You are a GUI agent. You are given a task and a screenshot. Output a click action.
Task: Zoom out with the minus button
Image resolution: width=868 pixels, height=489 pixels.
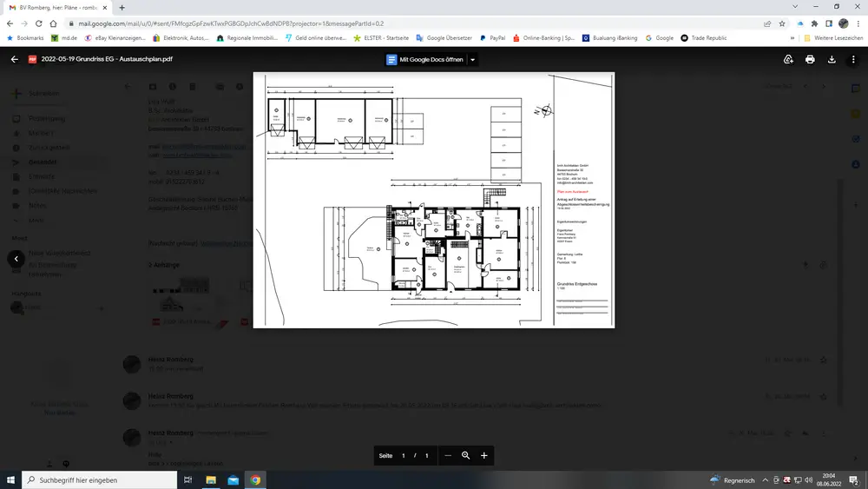pyautogui.click(x=448, y=455)
